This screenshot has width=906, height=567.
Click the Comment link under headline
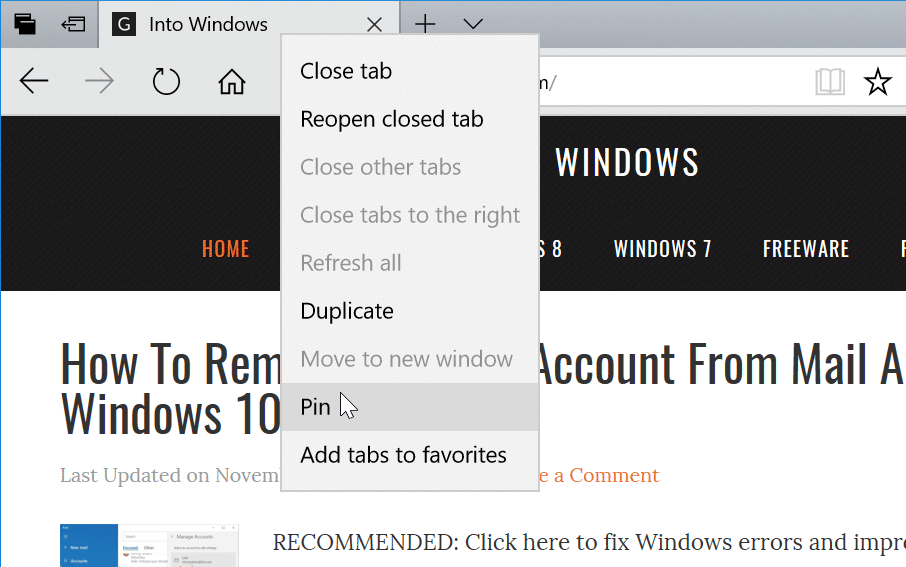pyautogui.click(x=599, y=475)
